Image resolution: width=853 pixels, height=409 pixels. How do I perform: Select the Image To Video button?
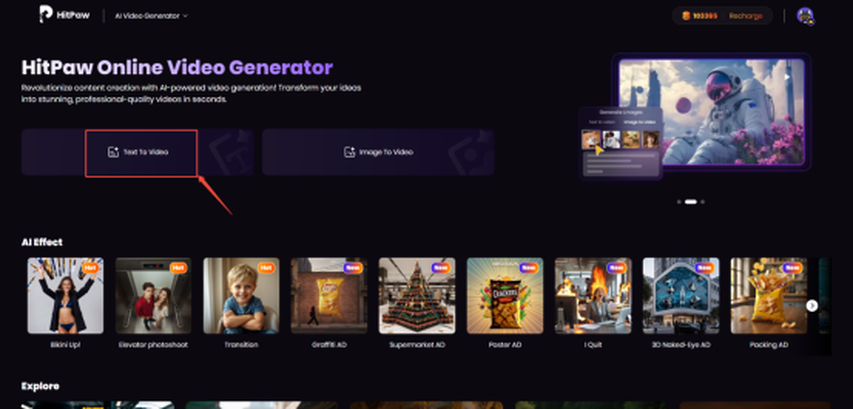point(378,152)
